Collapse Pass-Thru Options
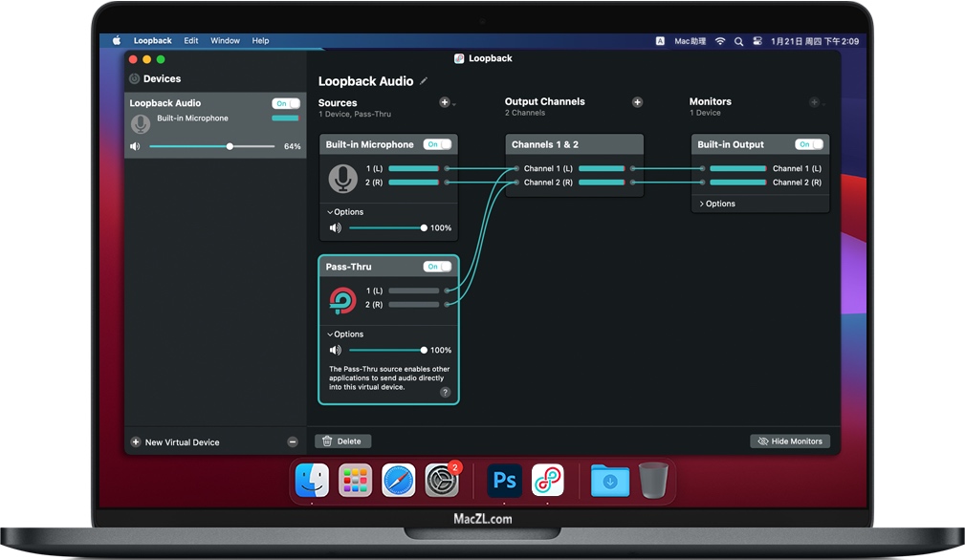965x560 pixels. (x=345, y=334)
